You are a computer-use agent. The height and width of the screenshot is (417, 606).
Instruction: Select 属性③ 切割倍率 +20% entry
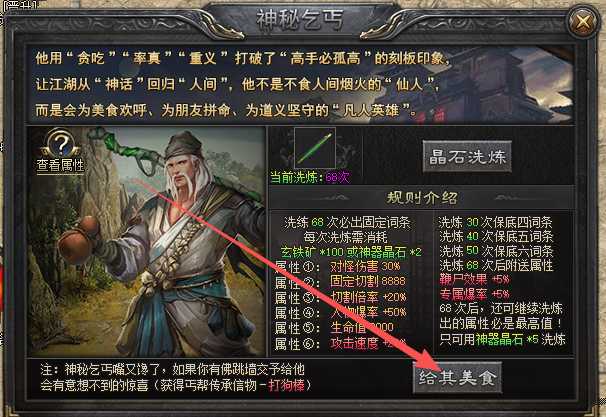tap(340, 297)
